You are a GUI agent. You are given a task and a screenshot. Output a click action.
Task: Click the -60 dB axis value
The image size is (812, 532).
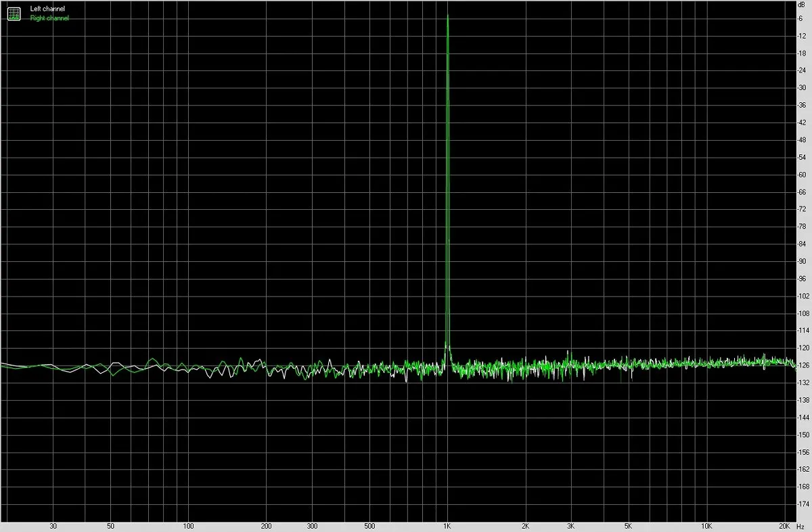(802, 175)
